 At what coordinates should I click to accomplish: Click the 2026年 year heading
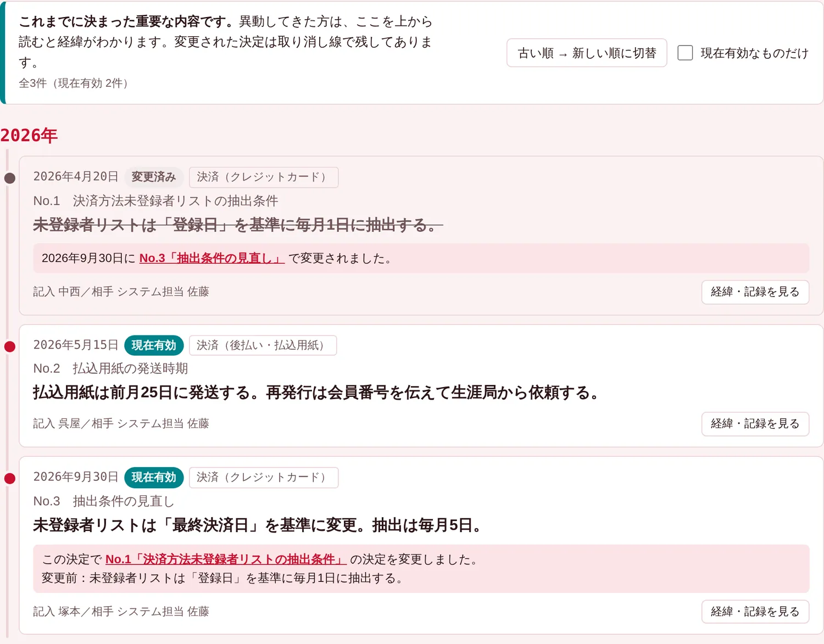click(29, 135)
